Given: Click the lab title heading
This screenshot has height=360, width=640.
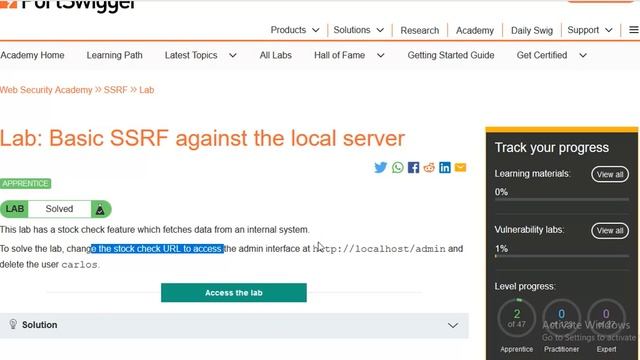Looking at the screenshot, I should (x=202, y=138).
